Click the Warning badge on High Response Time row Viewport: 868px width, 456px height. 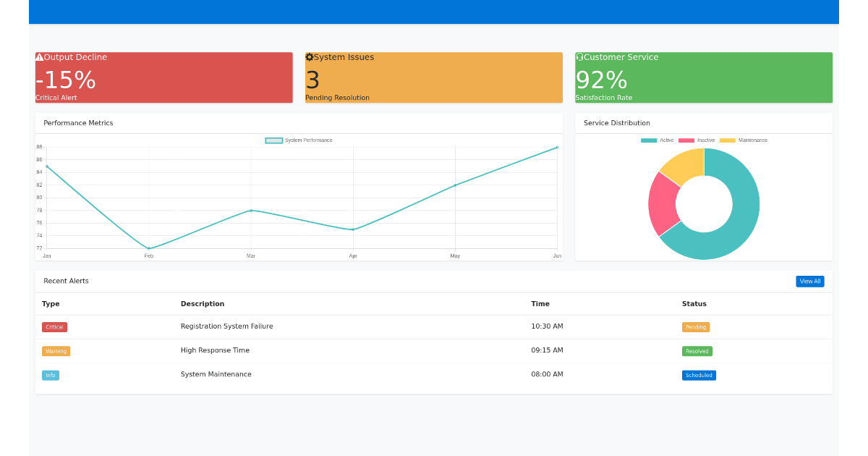click(x=56, y=351)
